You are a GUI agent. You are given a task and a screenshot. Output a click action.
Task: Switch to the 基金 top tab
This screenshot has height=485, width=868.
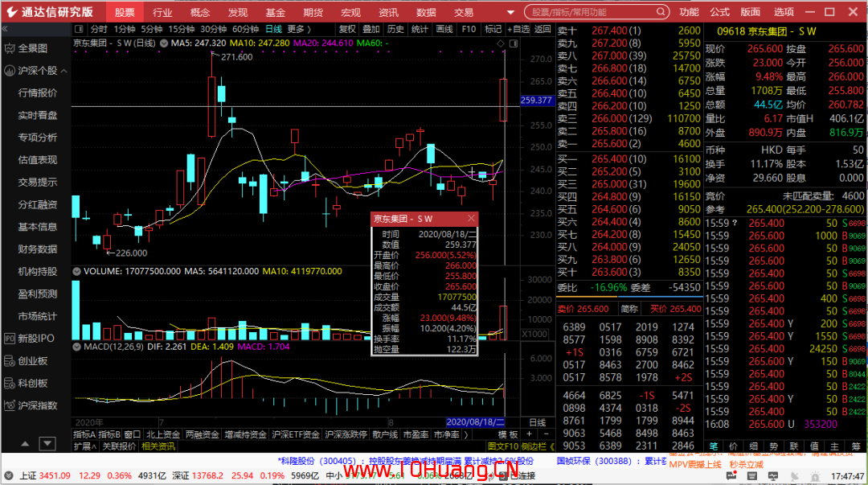point(275,12)
